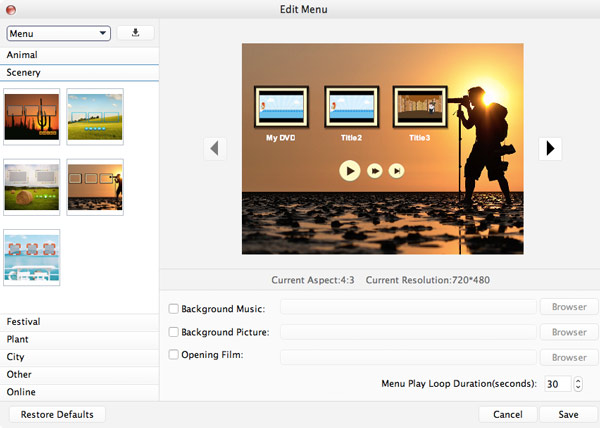Image resolution: width=600 pixels, height=428 pixels.
Task: Click the My DVD title text
Action: pos(281,138)
